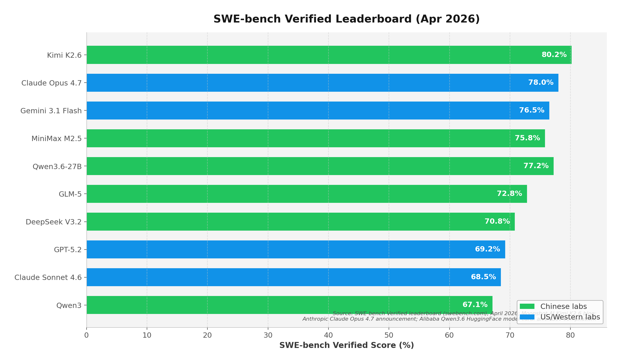Click the x-axis tick label 40
The image size is (621, 364).
point(328,336)
